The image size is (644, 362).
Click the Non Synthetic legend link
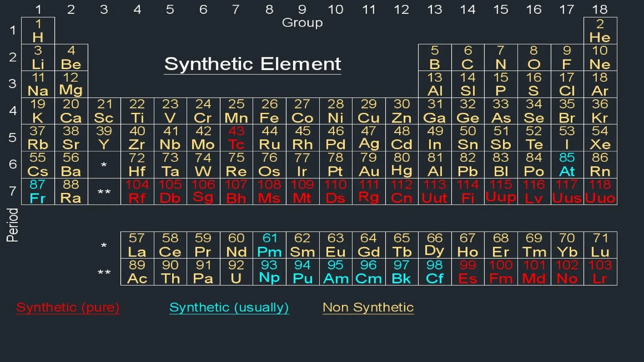coord(368,307)
